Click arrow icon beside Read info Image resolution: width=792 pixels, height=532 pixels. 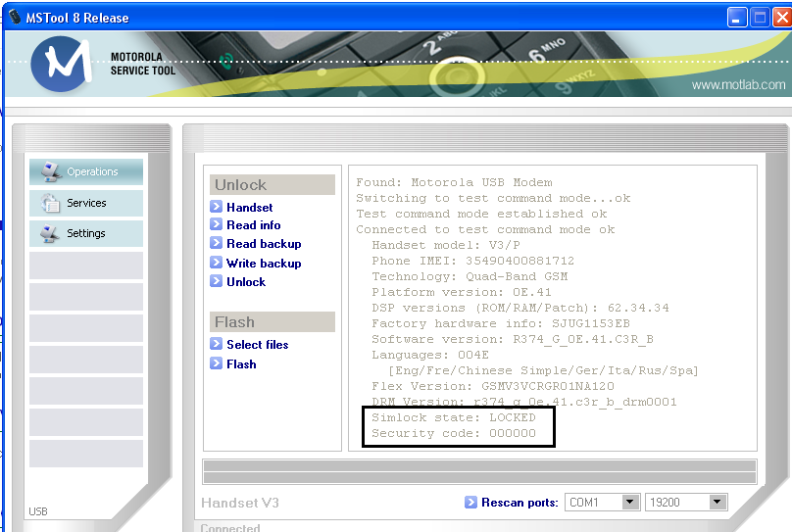(x=217, y=224)
